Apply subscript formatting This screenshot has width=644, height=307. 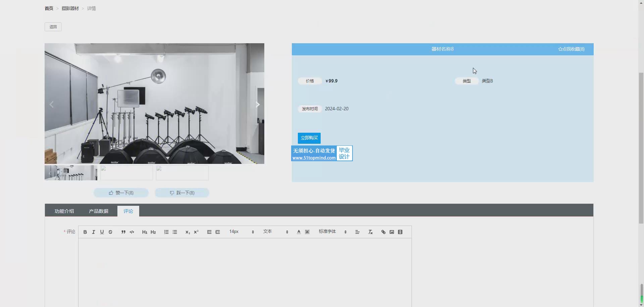coord(187,232)
